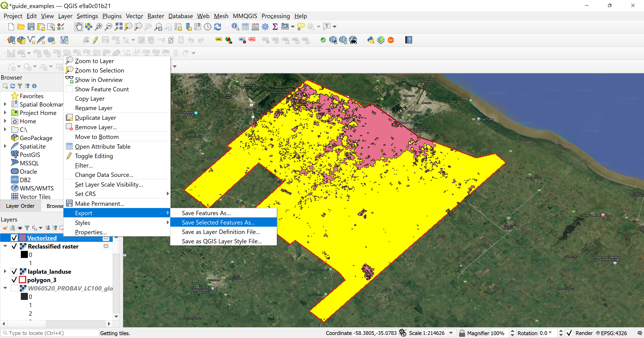
Task: Expand the Project Home browser node
Action: [5, 113]
